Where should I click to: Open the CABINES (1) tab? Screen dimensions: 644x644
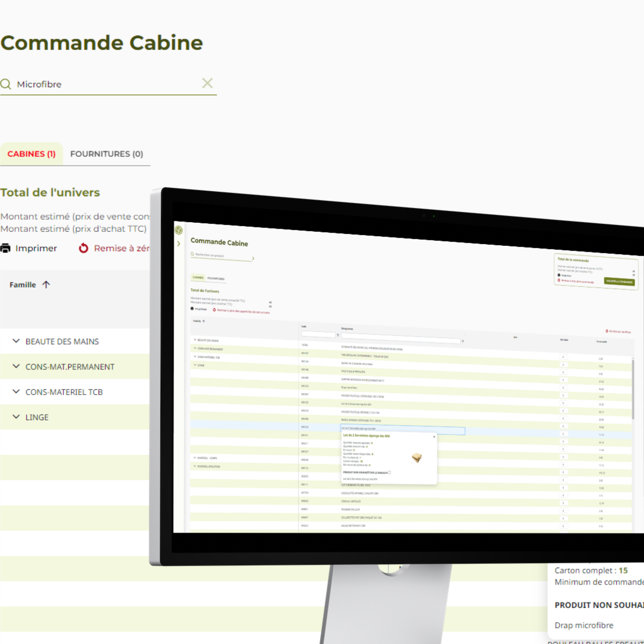(31, 154)
